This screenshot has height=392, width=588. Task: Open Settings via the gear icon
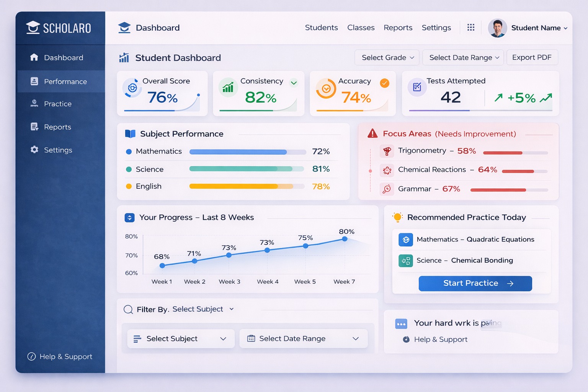[34, 150]
